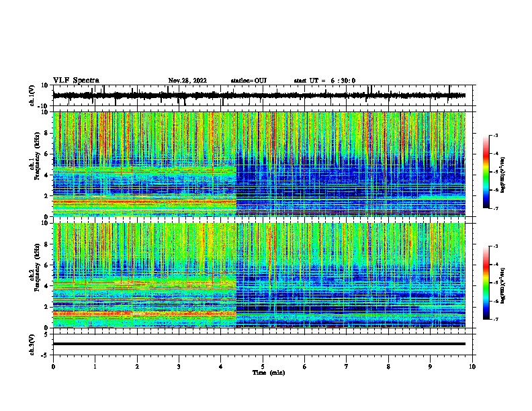Click the ch.3 flat voltage trace panel
532x411 pixels.
pos(264,345)
